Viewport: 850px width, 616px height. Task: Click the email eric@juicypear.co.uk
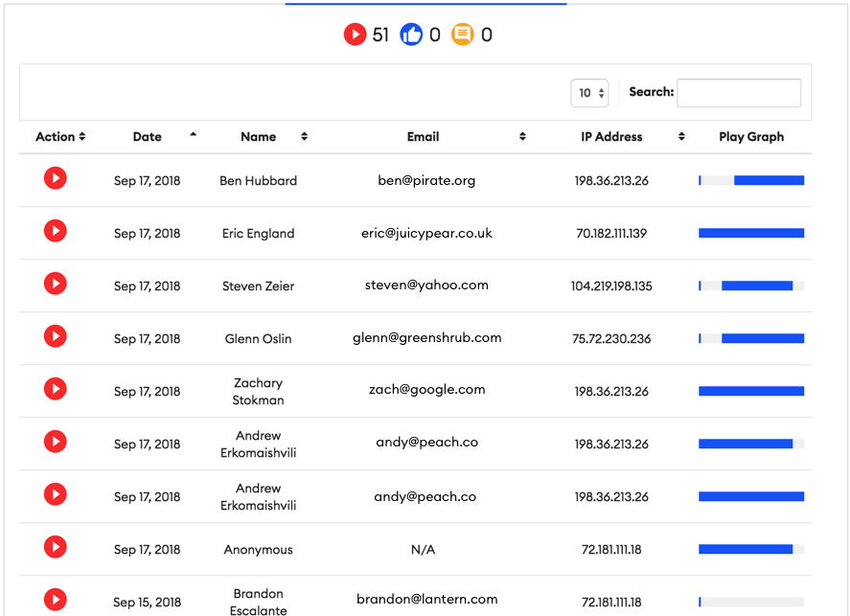coord(426,233)
